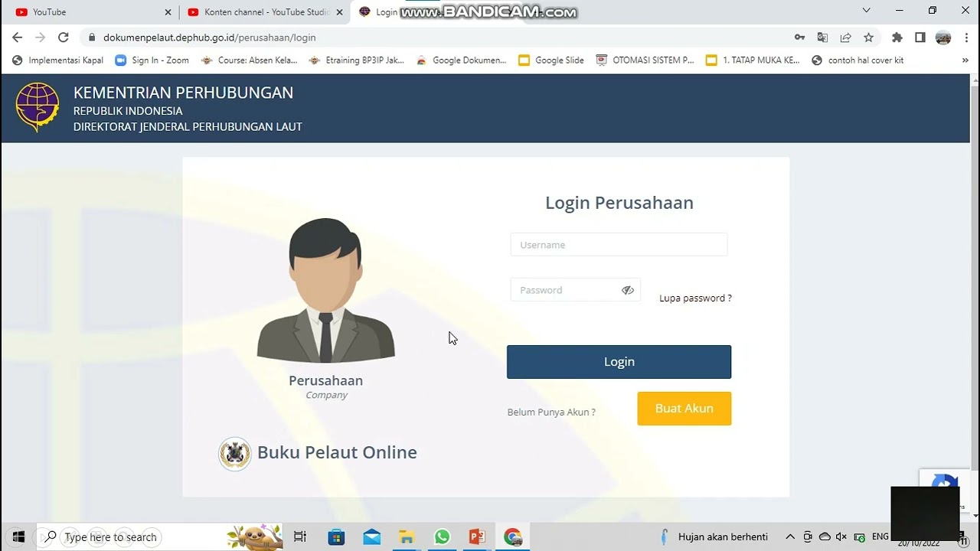Viewport: 980px width, 551px height.
Task: Bookmark this page with the star
Action: coord(868,37)
